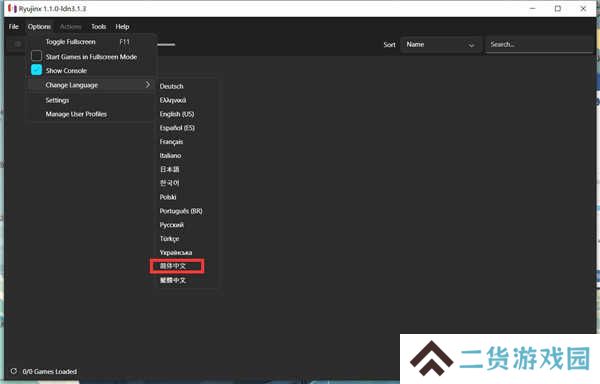Minimize the Ryujinx window

(x=532, y=8)
